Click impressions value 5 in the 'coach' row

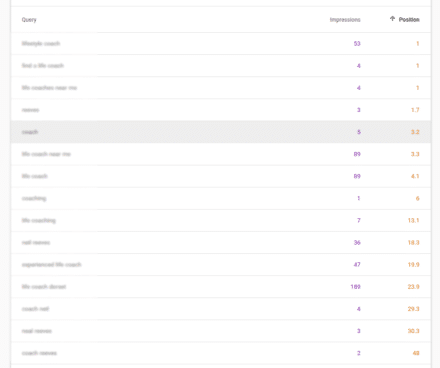coord(359,132)
